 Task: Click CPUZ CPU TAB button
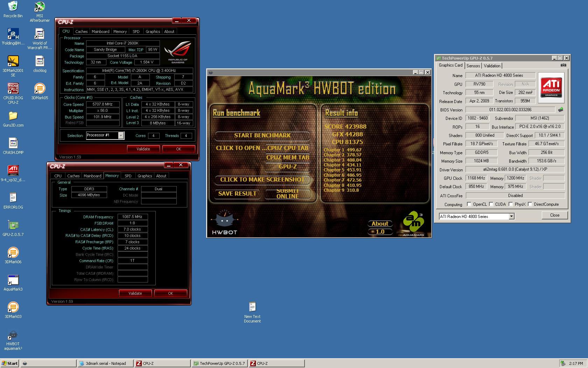(x=288, y=148)
